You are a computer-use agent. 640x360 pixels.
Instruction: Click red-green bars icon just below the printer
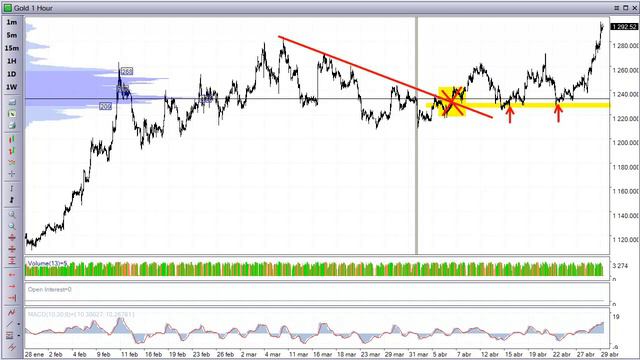pos(12,139)
